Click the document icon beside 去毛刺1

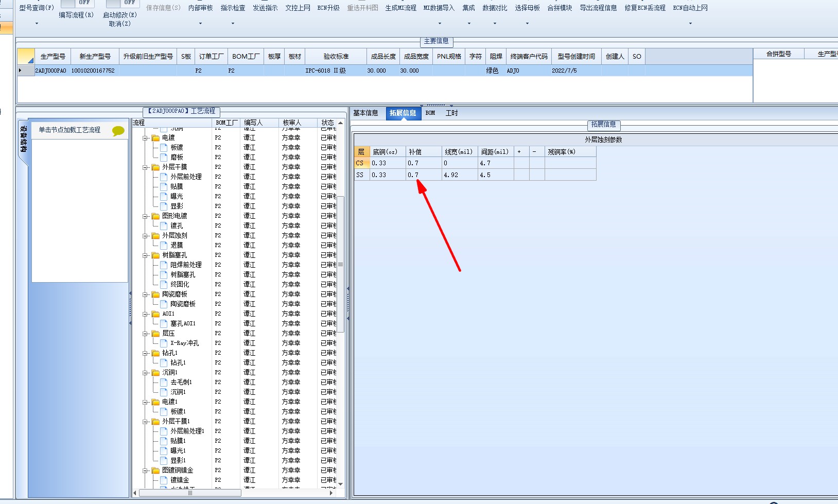tap(164, 383)
